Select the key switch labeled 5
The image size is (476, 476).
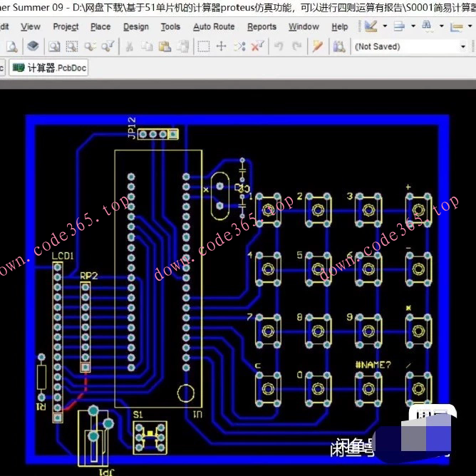pyautogui.click(x=318, y=269)
